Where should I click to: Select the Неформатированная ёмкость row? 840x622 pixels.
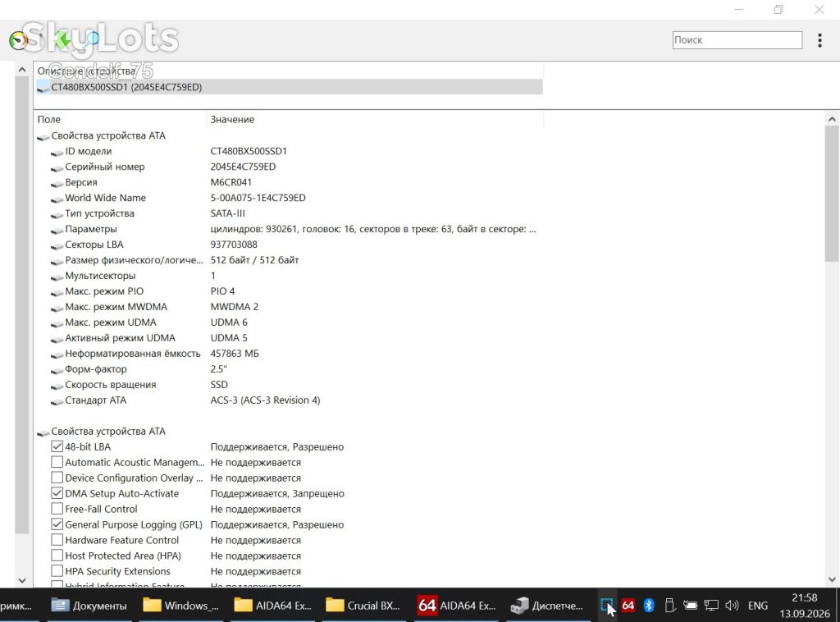point(289,353)
